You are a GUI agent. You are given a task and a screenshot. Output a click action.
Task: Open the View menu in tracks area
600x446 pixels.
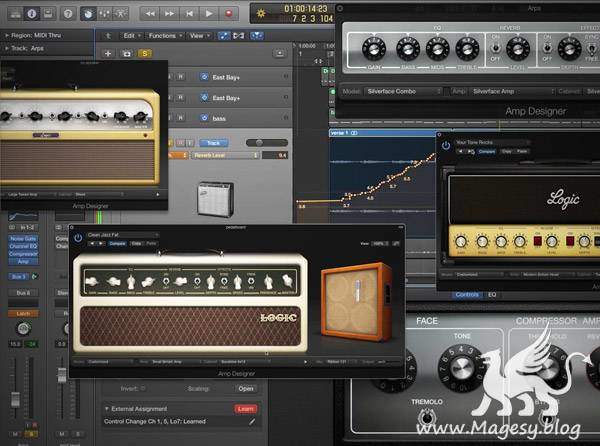pos(200,36)
